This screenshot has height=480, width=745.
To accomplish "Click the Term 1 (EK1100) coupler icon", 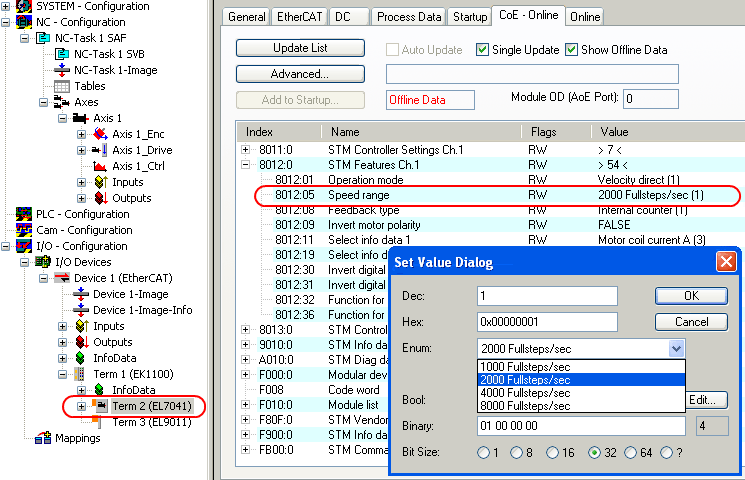I will pyautogui.click(x=80, y=374).
